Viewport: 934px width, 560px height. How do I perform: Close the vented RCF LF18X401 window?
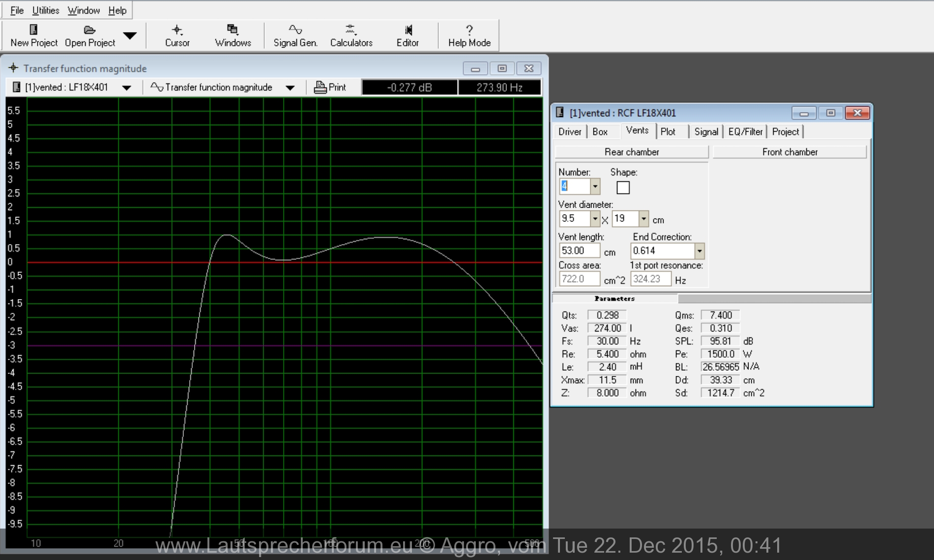857,113
